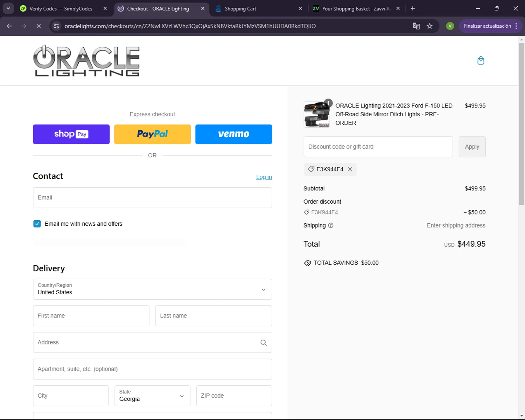Pay with Shop Pay express checkout
This screenshot has width=525, height=420.
(71, 134)
